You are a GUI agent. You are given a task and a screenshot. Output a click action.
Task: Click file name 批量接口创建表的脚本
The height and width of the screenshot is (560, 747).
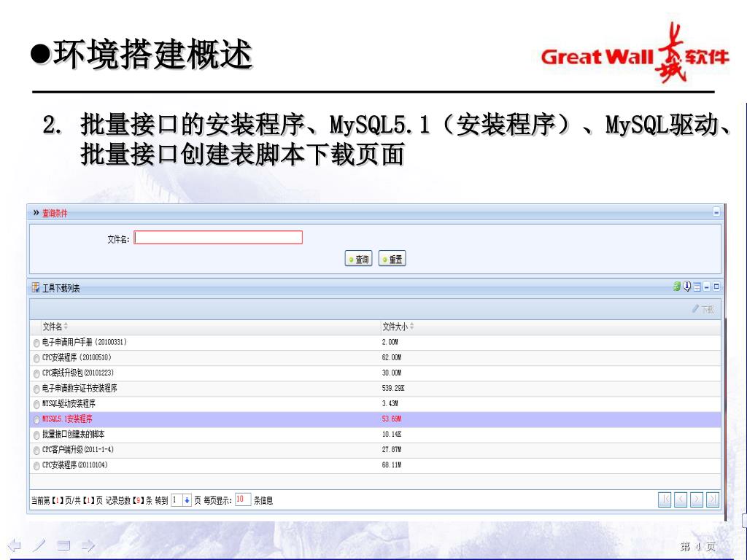pyautogui.click(x=74, y=435)
